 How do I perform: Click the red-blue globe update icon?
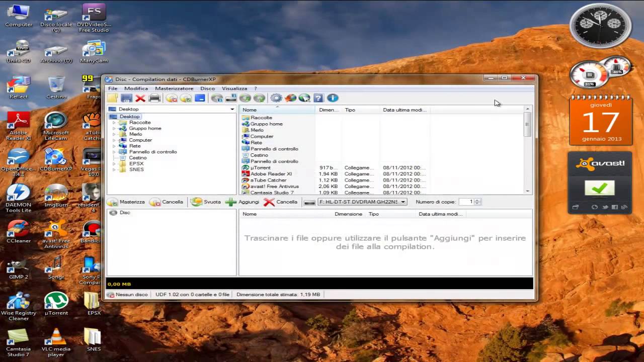290,98
